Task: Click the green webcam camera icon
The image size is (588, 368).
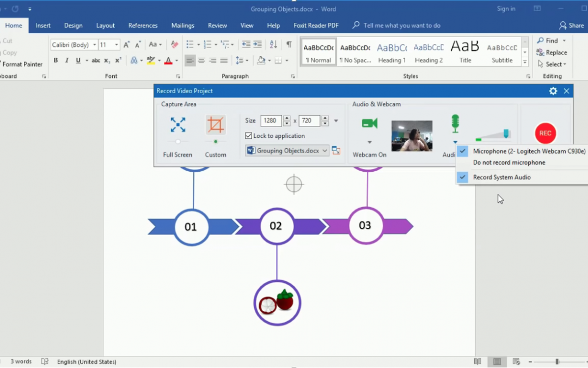Action: tap(369, 124)
